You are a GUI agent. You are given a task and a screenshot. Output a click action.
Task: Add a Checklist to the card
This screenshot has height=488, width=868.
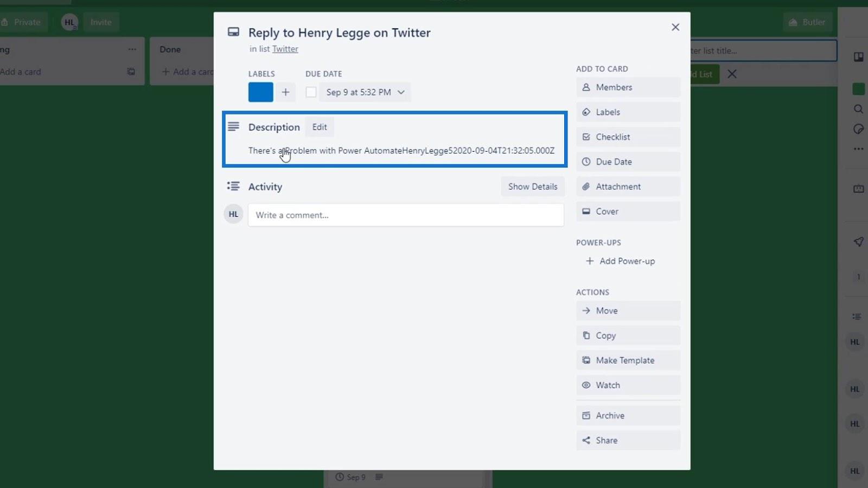(x=628, y=137)
